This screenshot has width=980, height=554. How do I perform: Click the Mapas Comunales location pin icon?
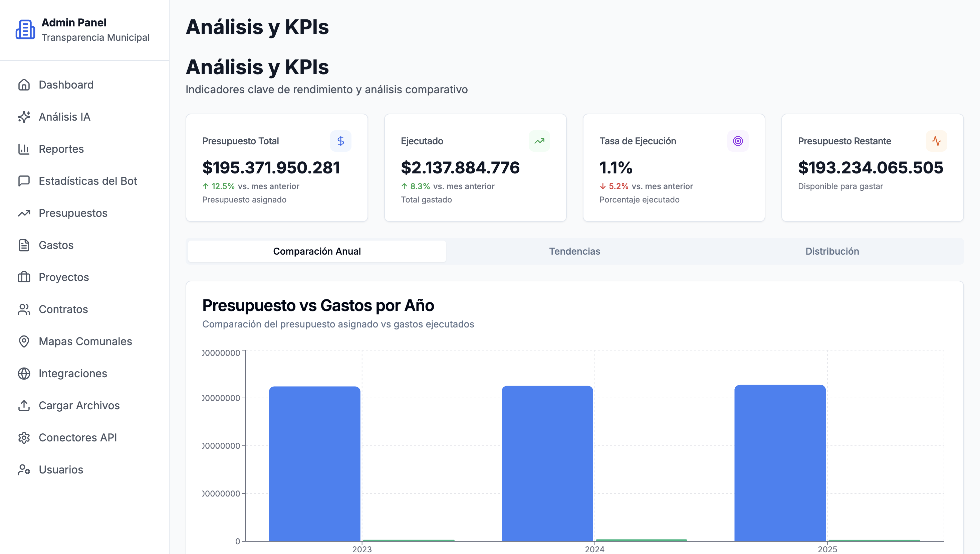(x=24, y=341)
